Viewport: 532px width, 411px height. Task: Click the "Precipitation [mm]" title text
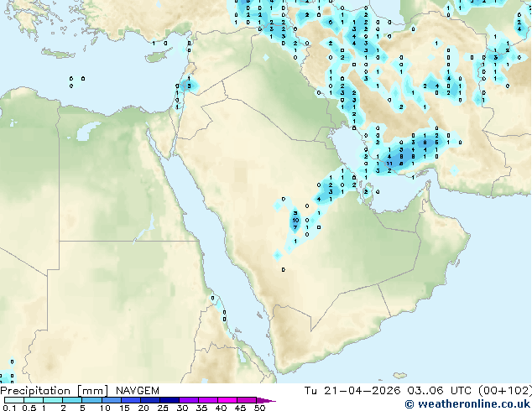point(55,391)
